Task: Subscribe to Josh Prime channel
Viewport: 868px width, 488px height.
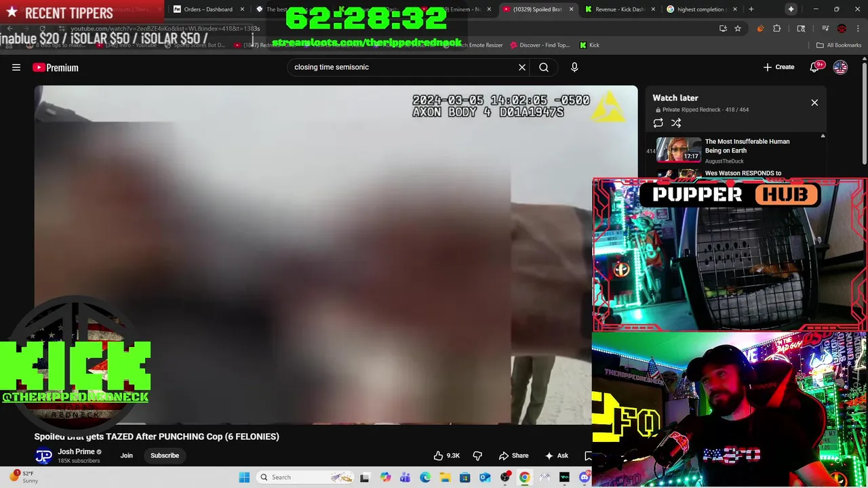Action: 165,455
